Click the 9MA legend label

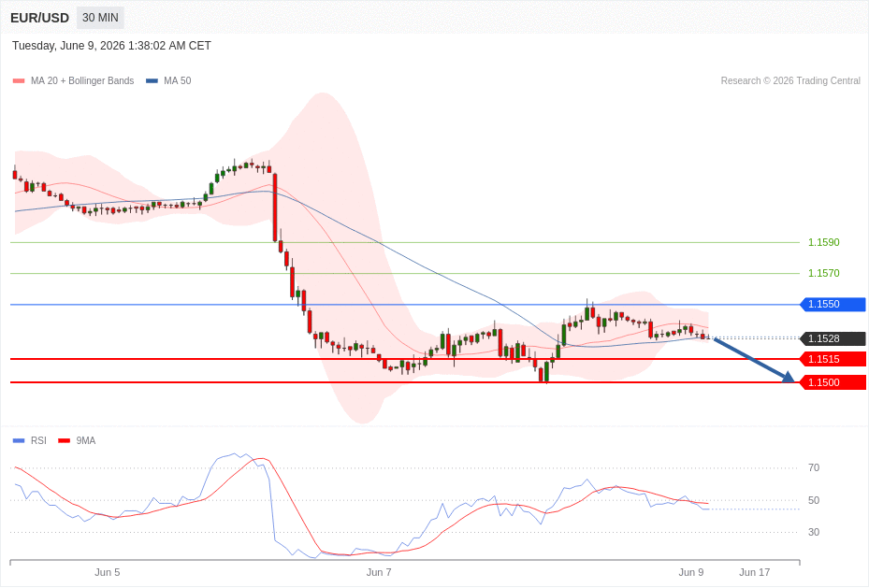86,440
